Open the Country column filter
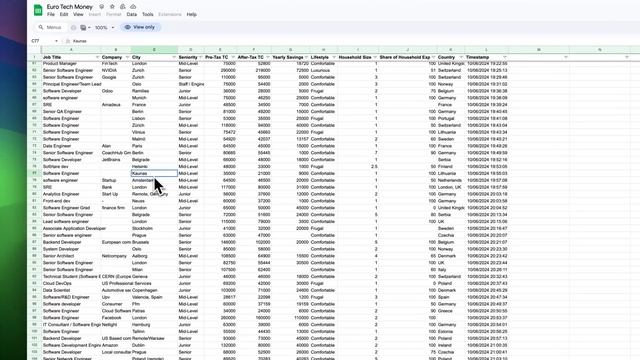640x360 pixels. [461, 57]
